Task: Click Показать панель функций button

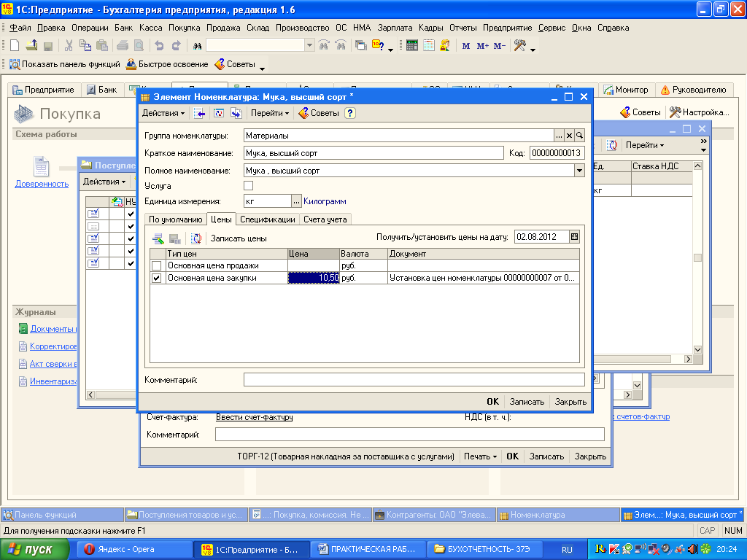Action: tap(65, 64)
